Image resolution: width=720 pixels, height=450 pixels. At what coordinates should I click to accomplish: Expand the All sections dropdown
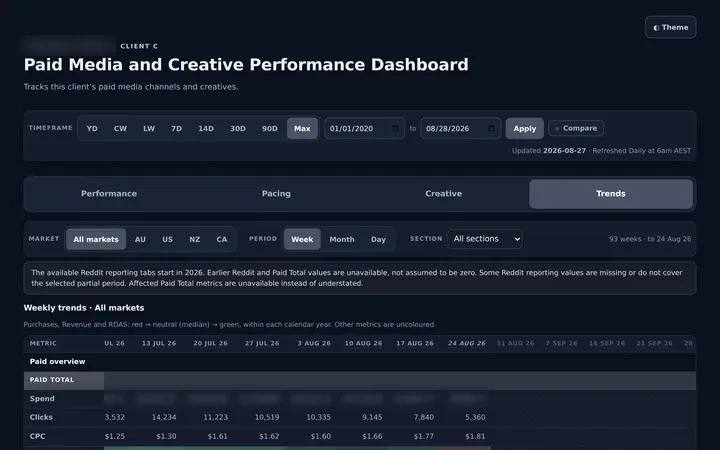tap(485, 239)
